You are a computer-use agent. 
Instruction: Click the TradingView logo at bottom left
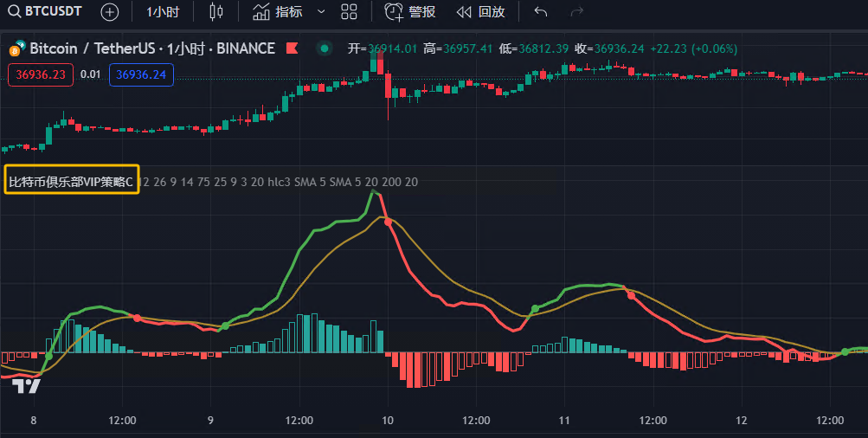[27, 386]
